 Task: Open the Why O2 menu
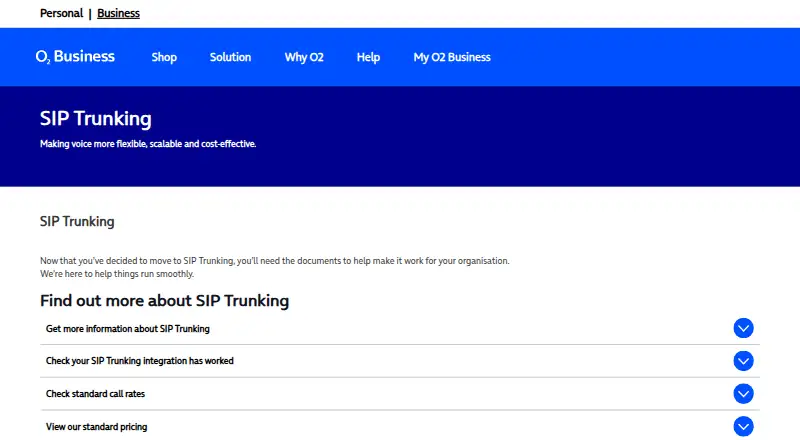coord(304,57)
